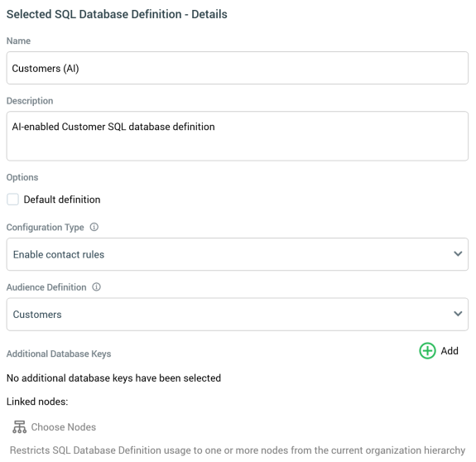
Task: Click the Add text label
Action: (450, 351)
